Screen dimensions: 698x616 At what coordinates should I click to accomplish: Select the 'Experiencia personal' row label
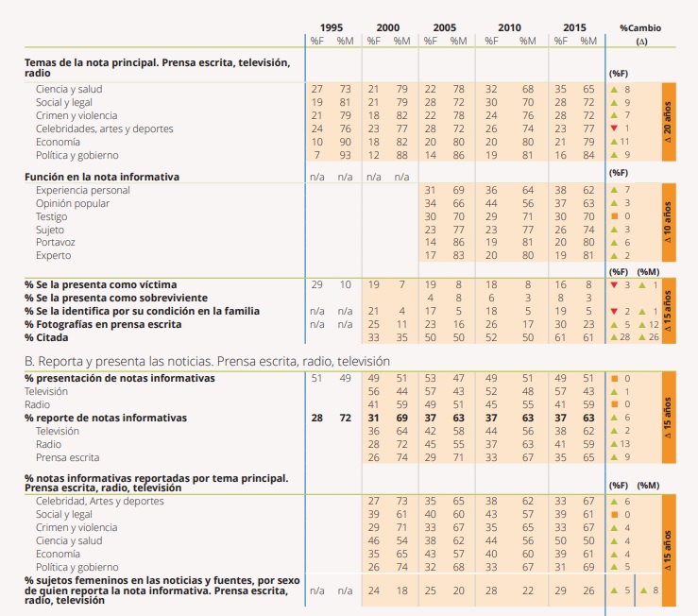83,190
